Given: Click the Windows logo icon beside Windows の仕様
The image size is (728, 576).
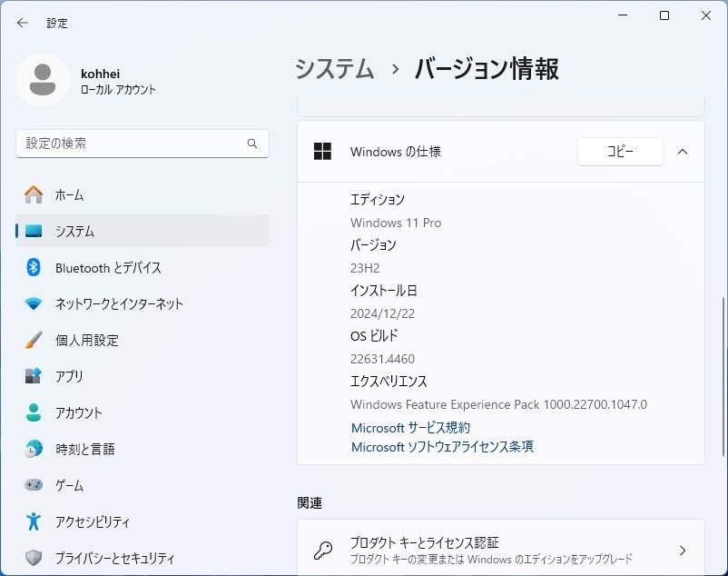Looking at the screenshot, I should point(322,152).
